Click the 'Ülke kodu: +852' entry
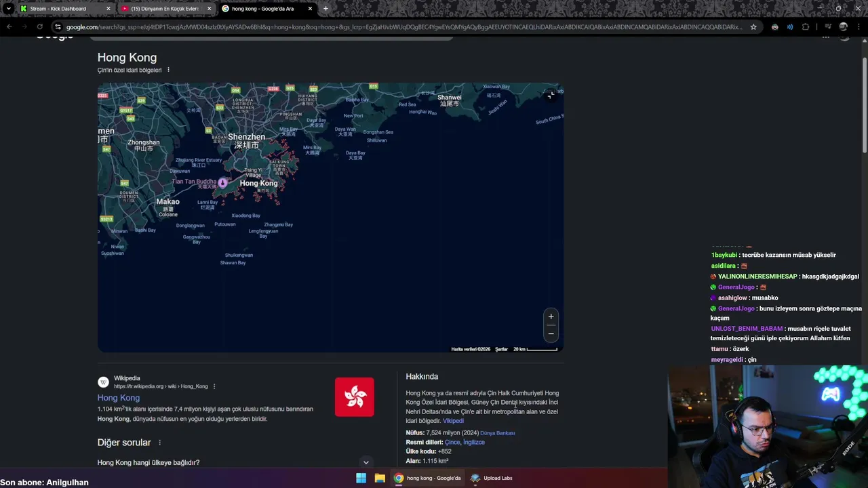The height and width of the screenshot is (488, 868). coord(429,451)
